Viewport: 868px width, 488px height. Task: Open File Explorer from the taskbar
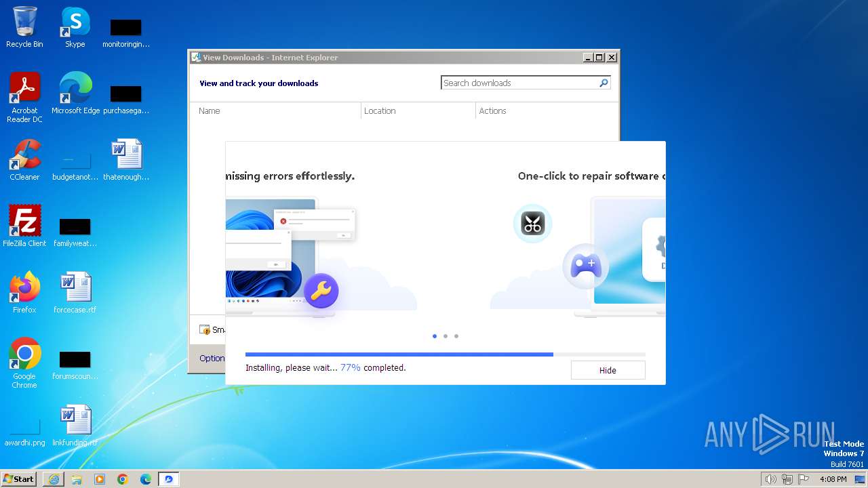pos(77,479)
